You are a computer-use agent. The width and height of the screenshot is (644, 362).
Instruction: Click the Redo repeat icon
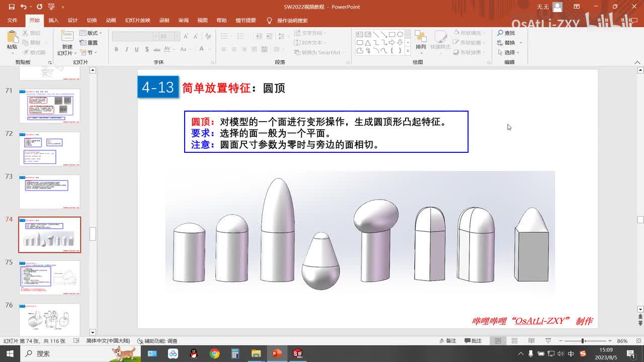pos(39,7)
